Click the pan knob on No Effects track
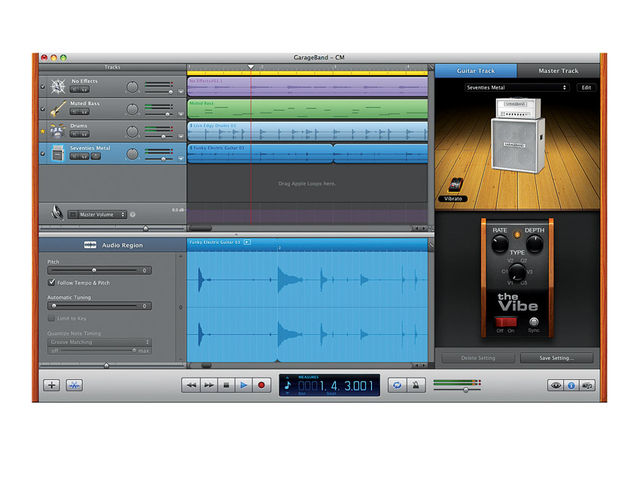This screenshot has width=640, height=480. 132,87
